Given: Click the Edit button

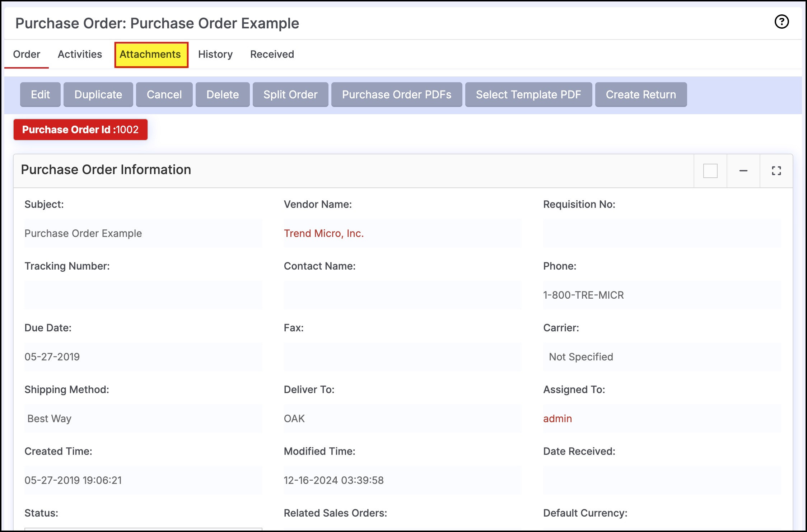Looking at the screenshot, I should (x=40, y=95).
